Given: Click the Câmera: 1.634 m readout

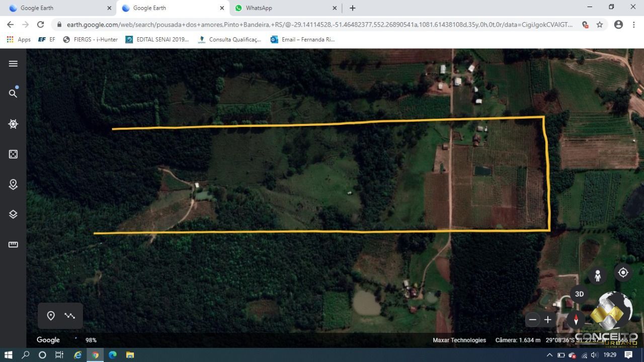Looking at the screenshot, I should (518, 340).
